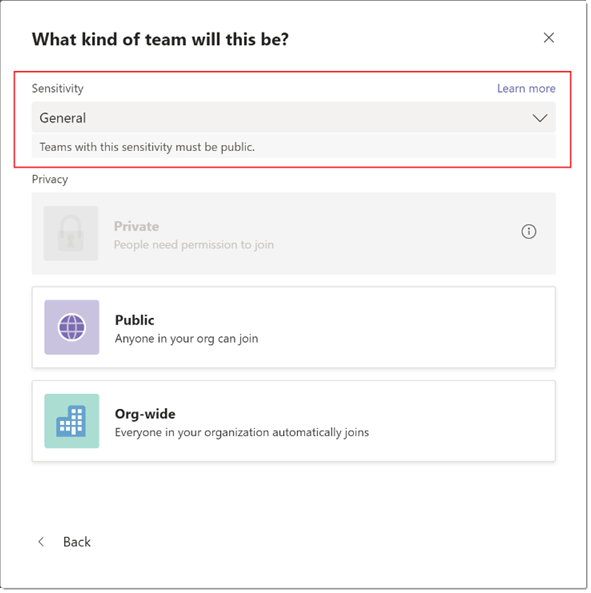This screenshot has height=593, width=591.
Task: Close the team type dialog with X
Action: point(551,38)
